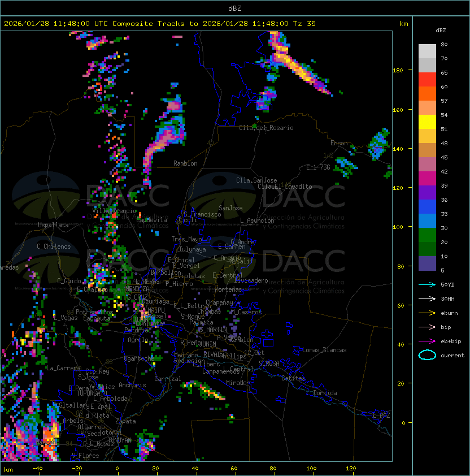
Task: Click the 'dBZ' heading above the color scale
Action: 441,31
